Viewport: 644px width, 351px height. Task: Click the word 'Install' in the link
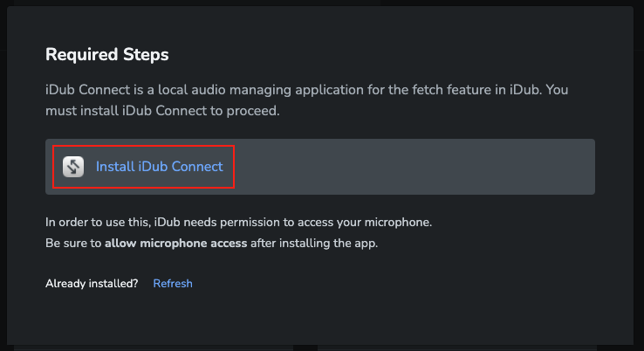point(115,167)
